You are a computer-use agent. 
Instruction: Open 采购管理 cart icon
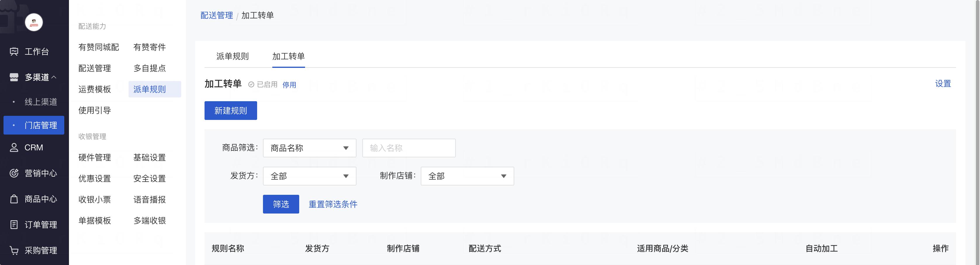pyautogui.click(x=14, y=251)
